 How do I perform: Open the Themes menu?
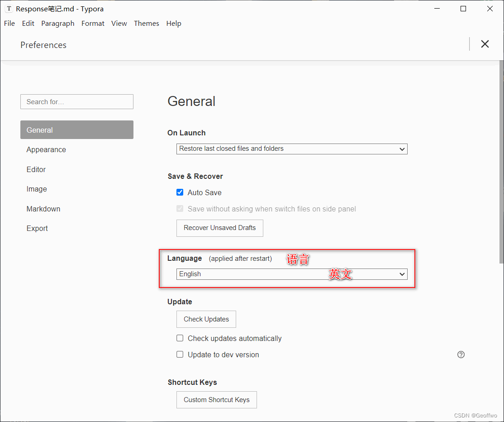[x=147, y=24]
